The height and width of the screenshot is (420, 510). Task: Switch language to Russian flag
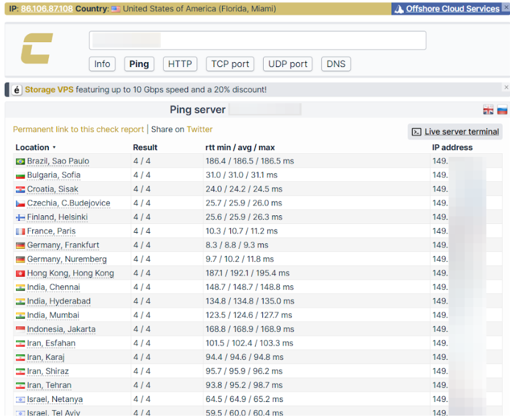click(502, 110)
